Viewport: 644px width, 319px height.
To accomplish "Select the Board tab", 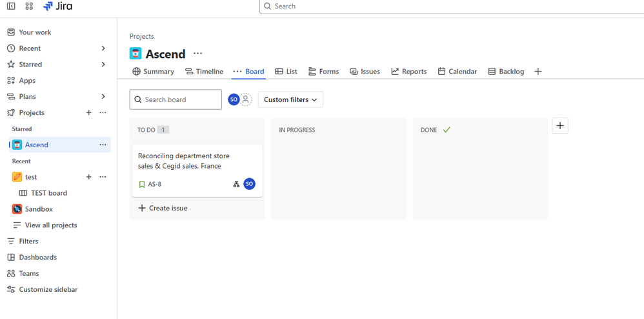I will (248, 72).
